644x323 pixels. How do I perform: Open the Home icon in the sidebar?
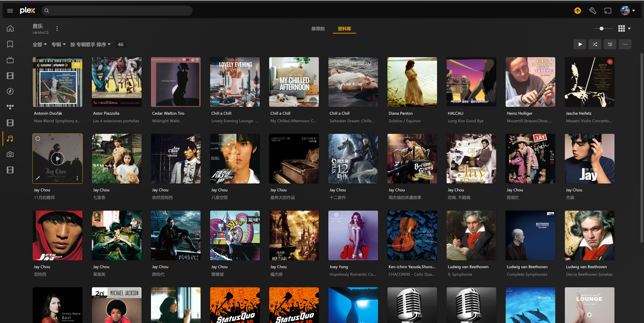(x=10, y=29)
